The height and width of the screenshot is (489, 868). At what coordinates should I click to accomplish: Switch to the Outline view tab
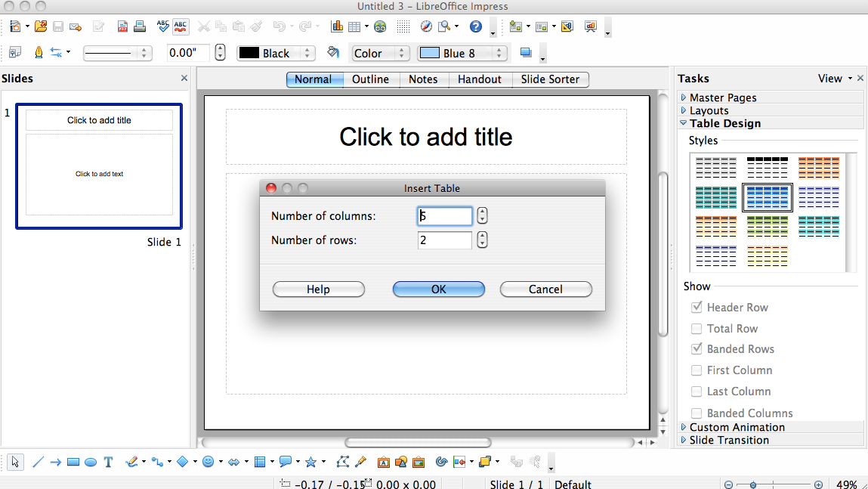click(x=370, y=79)
